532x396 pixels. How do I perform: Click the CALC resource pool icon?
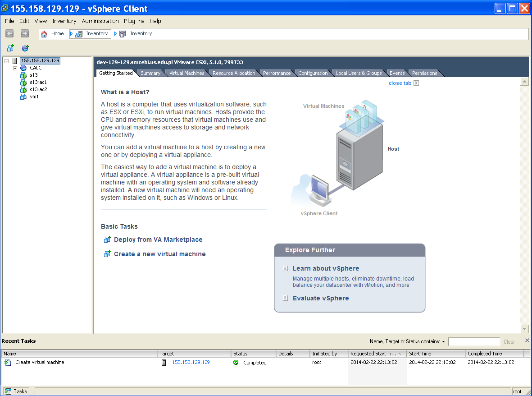coord(23,68)
